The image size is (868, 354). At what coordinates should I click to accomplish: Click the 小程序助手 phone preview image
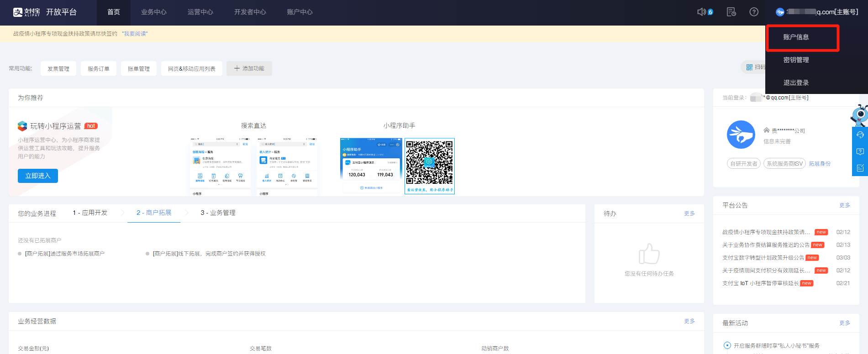point(371,166)
